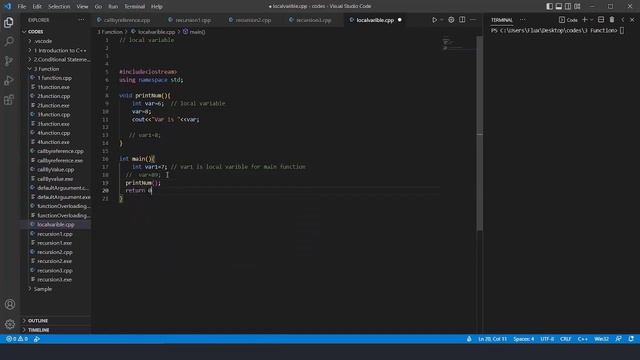Kill the terminal with trash icon
Viewport: 640px width, 360px height.
(x=612, y=20)
